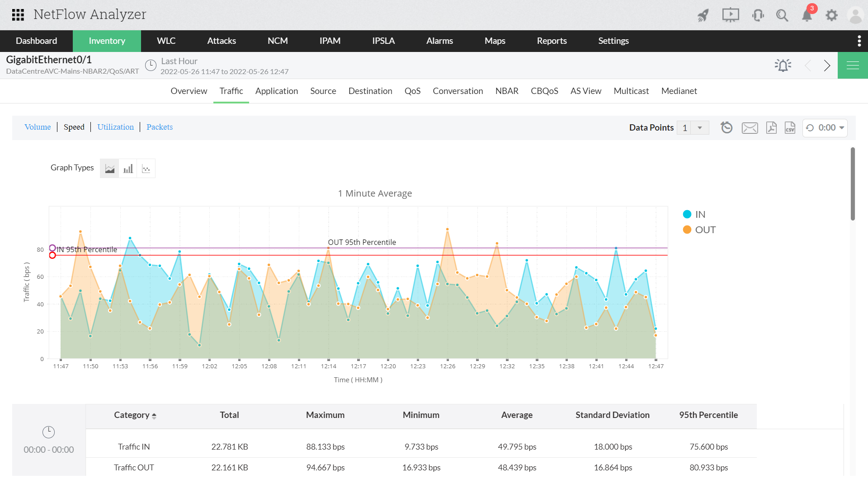Click the rocket quick-start icon
Image resolution: width=868 pixels, height=488 pixels.
click(703, 15)
